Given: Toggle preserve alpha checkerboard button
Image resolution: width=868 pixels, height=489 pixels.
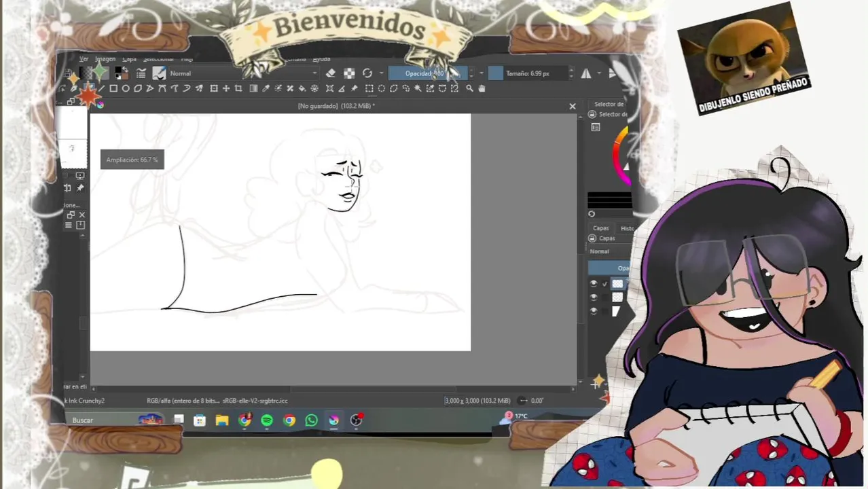Looking at the screenshot, I should [x=349, y=73].
